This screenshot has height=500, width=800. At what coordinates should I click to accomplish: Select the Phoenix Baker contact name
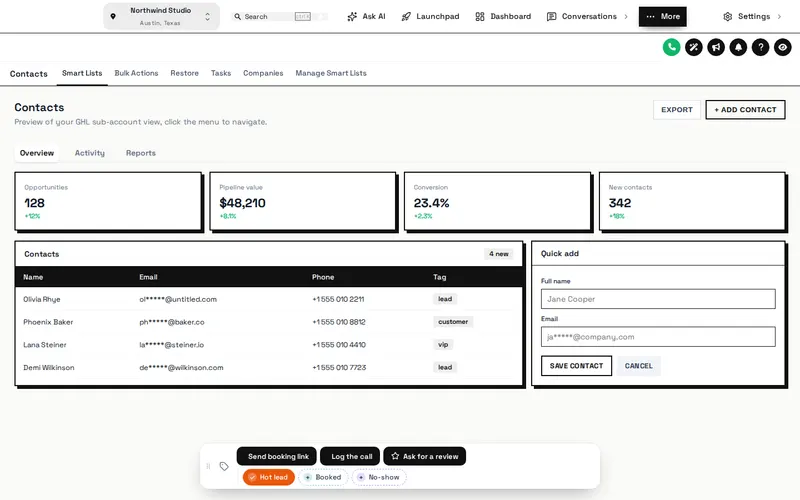pyautogui.click(x=48, y=322)
